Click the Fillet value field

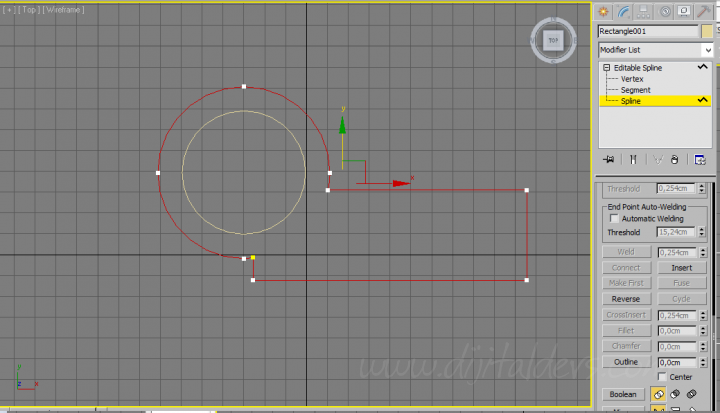click(677, 331)
